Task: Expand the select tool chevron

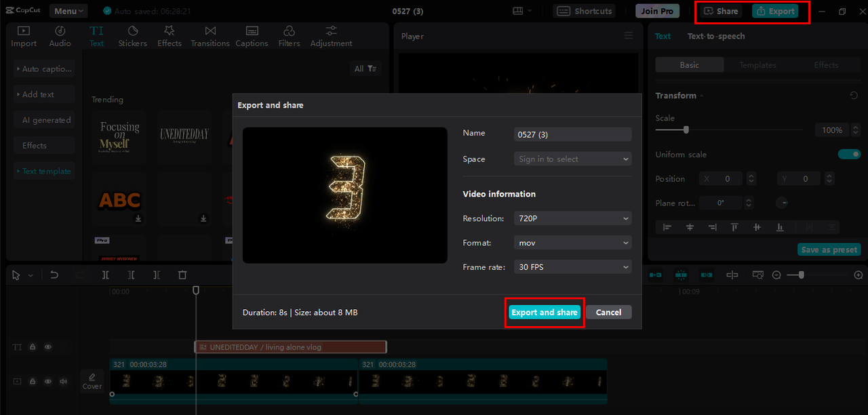Action: (x=31, y=275)
